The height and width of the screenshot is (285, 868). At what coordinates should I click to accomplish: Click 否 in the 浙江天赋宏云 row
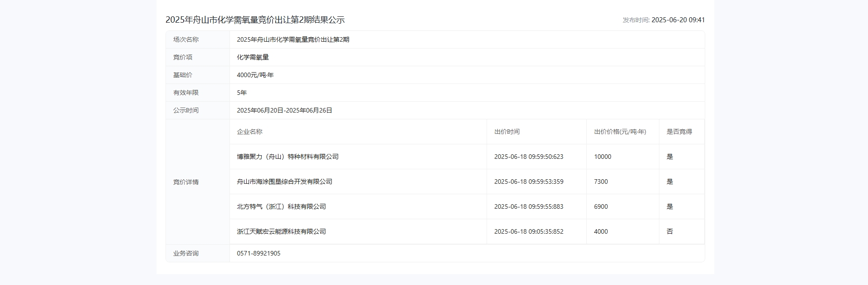click(670, 231)
